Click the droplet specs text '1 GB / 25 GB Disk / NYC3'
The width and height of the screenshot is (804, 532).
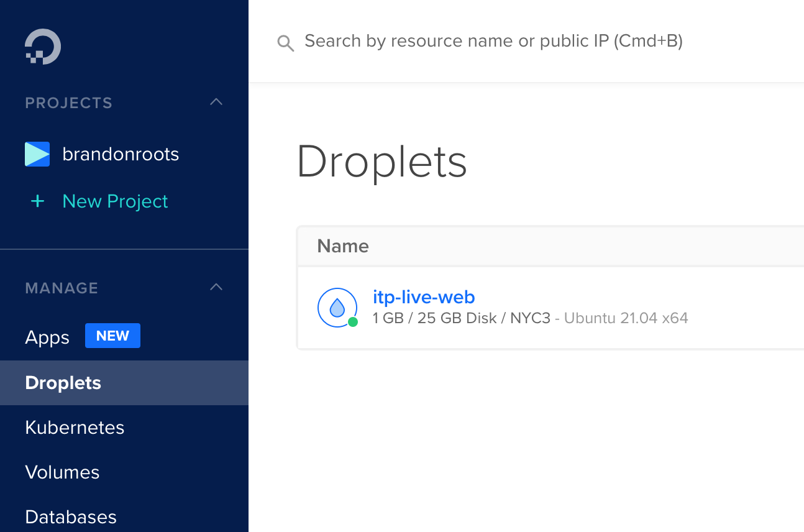(462, 318)
